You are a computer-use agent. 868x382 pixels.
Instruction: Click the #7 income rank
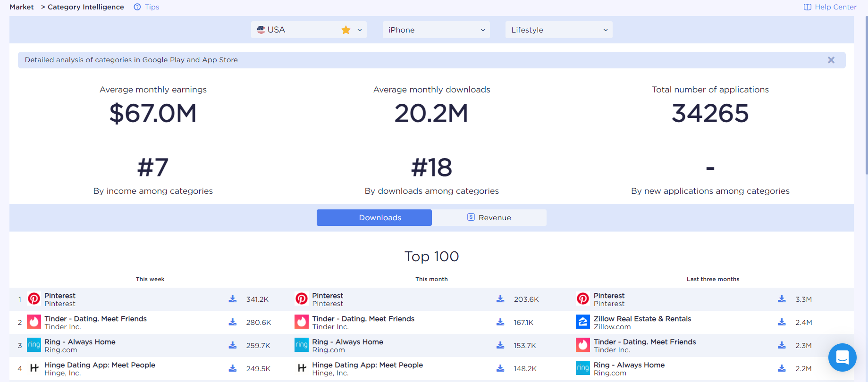153,167
